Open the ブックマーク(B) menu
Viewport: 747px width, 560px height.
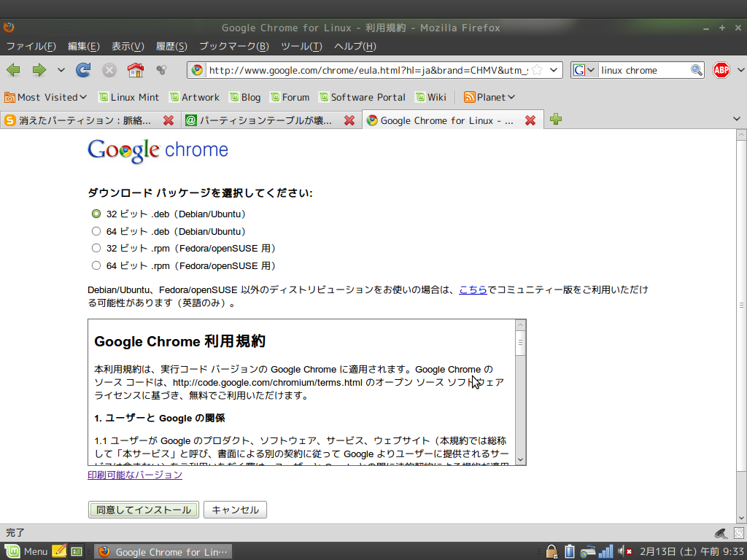[234, 46]
